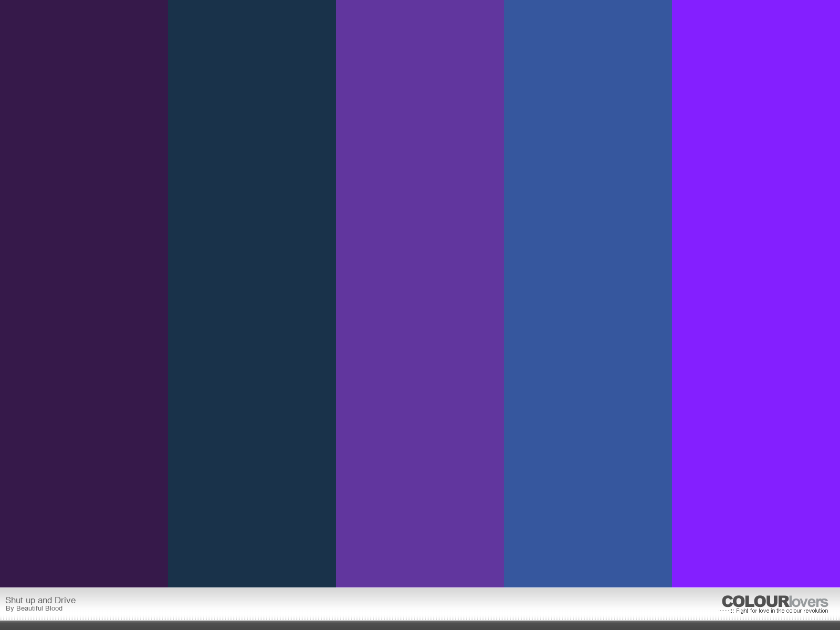Click the tagline "Fight for love in the colour revolution"
This screenshot has width=840, height=630.
(782, 611)
